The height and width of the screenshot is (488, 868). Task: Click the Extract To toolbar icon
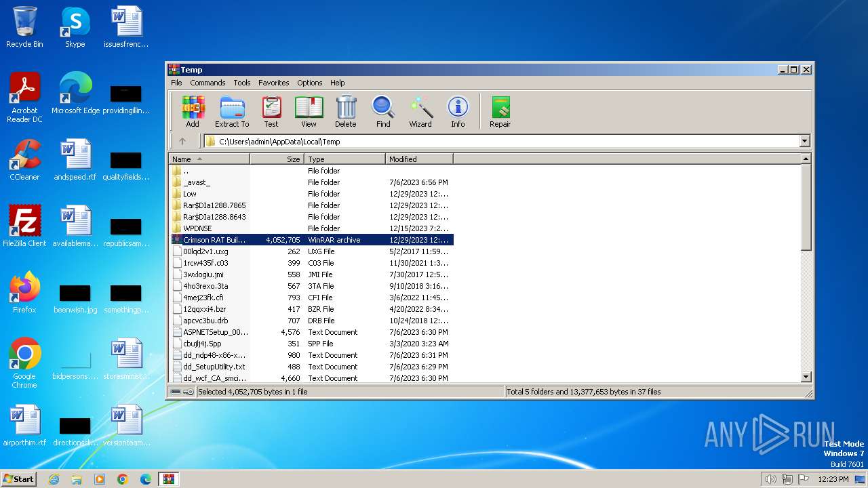click(x=232, y=111)
